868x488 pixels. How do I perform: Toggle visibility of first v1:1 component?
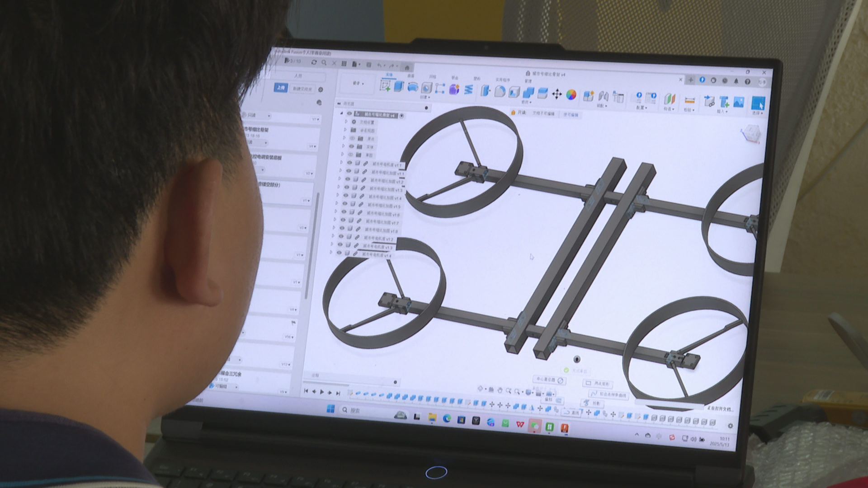click(349, 163)
